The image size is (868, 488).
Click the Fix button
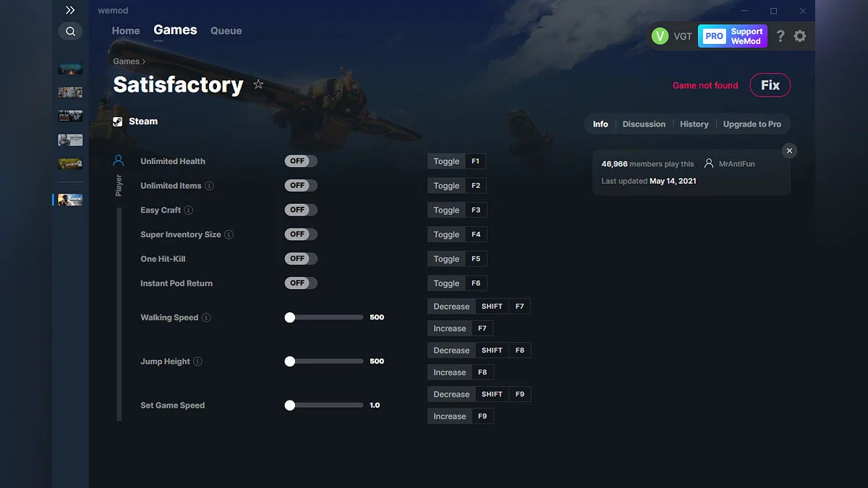pos(770,85)
